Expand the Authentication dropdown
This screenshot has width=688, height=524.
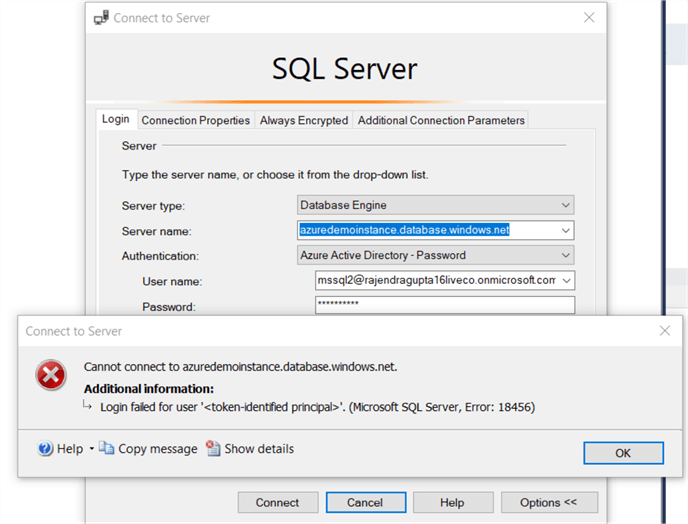566,255
